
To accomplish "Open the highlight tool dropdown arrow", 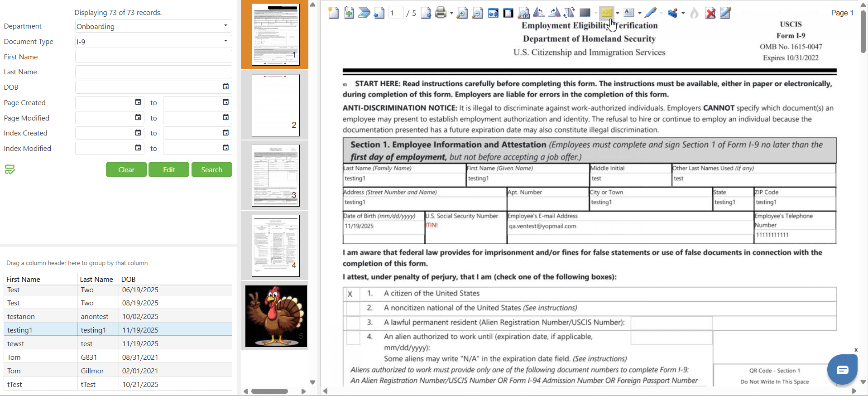I will [617, 13].
